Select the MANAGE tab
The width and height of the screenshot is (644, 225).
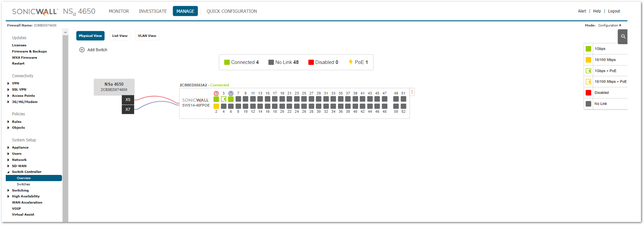[x=185, y=11]
